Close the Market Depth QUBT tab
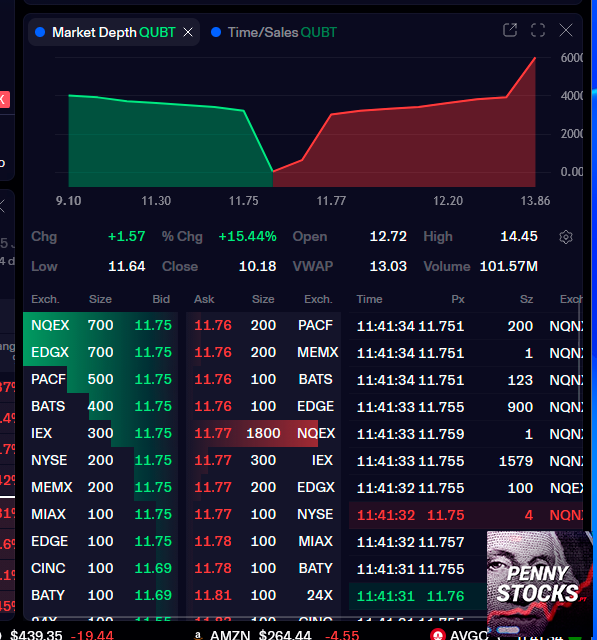The height and width of the screenshot is (640, 597). click(x=188, y=32)
